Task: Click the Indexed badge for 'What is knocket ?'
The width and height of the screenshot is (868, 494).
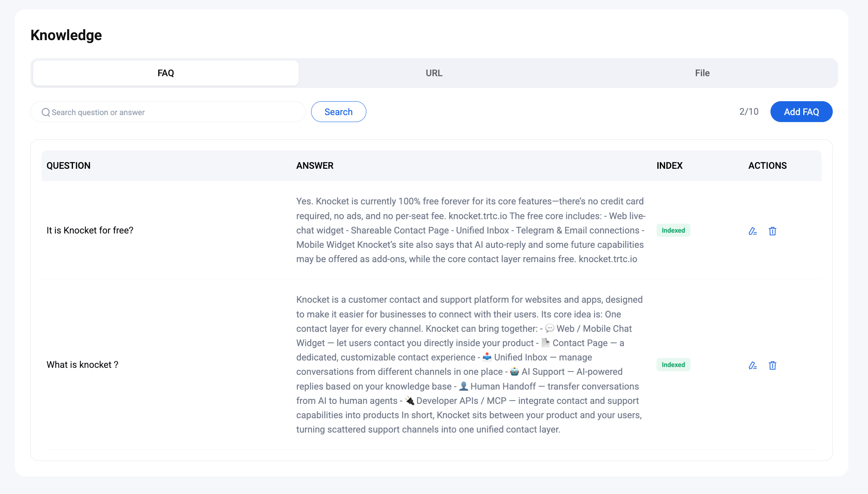Action: (673, 365)
